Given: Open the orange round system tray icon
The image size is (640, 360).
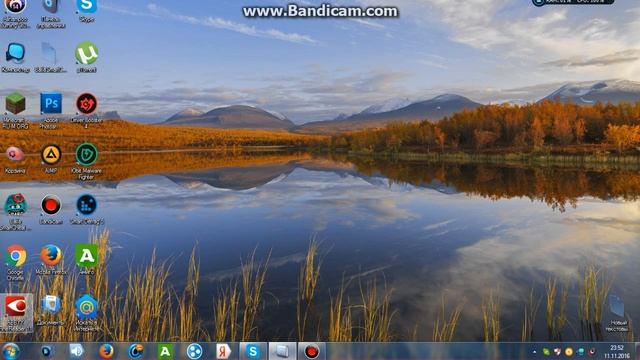Looking at the screenshot, I should click(569, 351).
